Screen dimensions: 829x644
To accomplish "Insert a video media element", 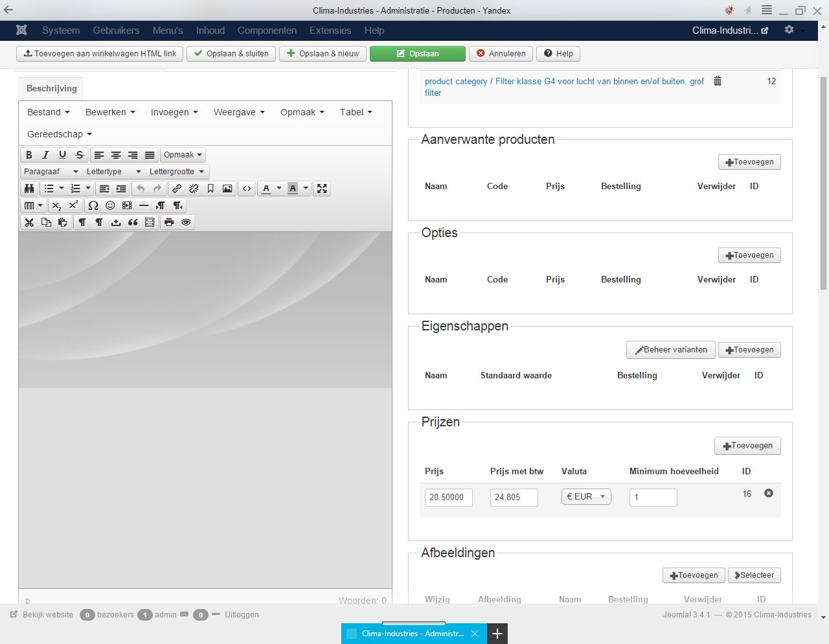I will pyautogui.click(x=127, y=205).
